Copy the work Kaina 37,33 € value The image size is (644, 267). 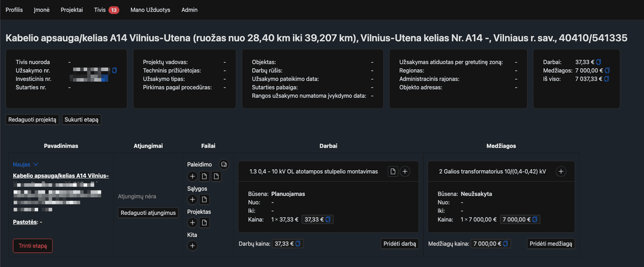[x=328, y=220]
